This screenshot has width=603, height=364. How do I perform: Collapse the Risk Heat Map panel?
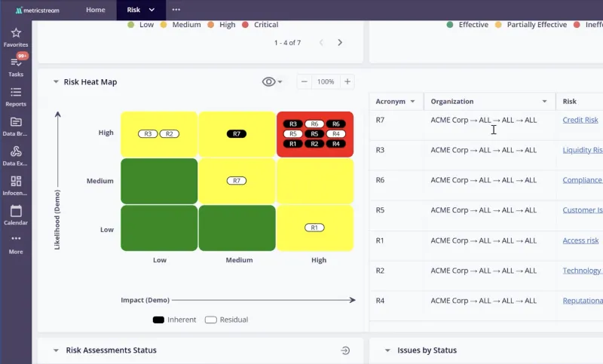(x=56, y=82)
